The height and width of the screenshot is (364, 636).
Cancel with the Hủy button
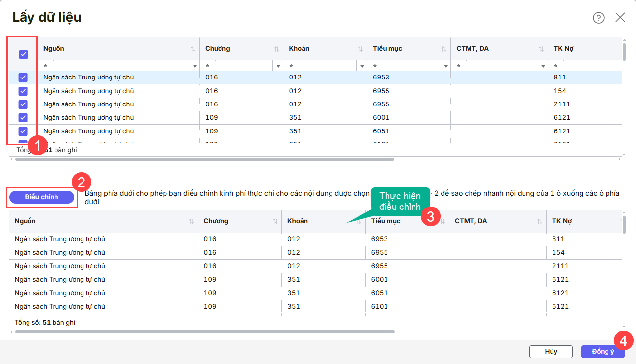point(551,352)
